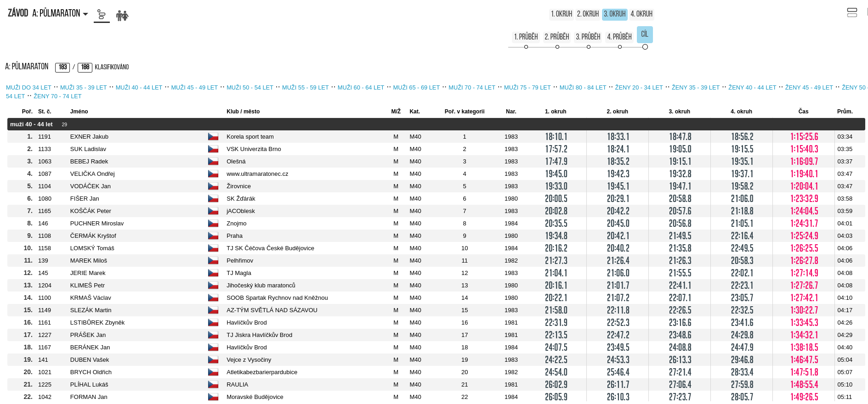Open runner BEBEJ Radek
The width and height of the screenshot is (868, 404).
89,162
